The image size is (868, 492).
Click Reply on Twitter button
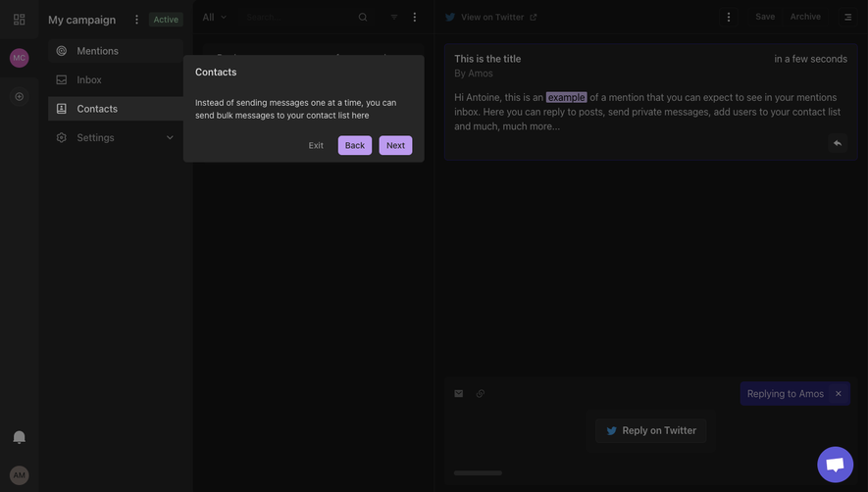click(x=651, y=430)
